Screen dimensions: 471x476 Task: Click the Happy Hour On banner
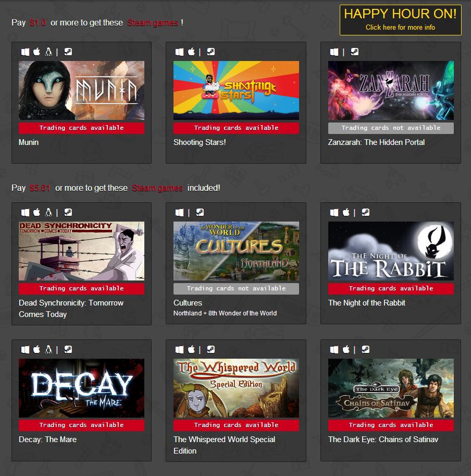click(400, 20)
